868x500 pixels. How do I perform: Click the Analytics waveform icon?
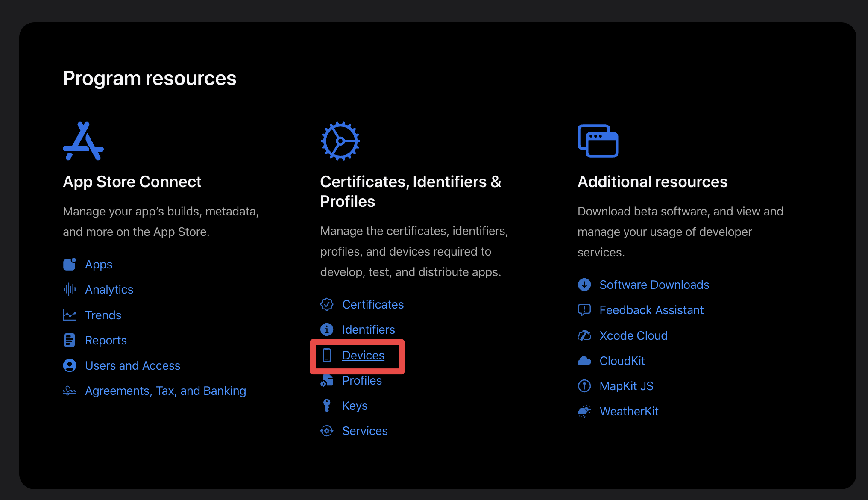70,290
